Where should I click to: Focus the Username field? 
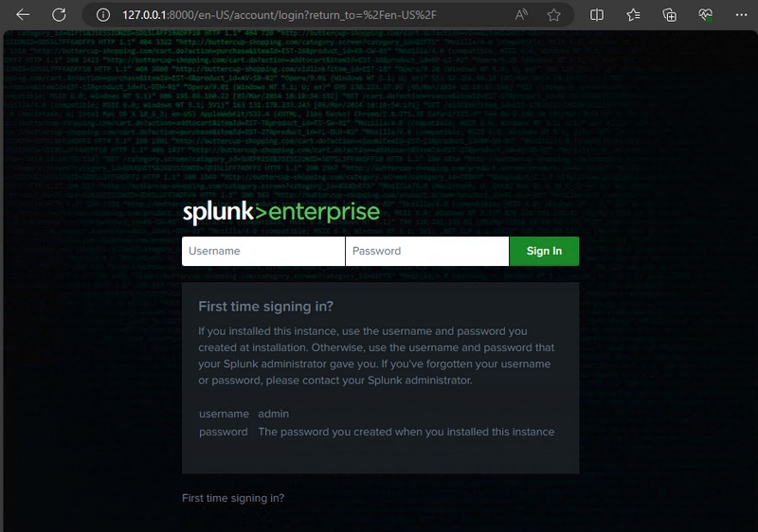click(x=263, y=251)
